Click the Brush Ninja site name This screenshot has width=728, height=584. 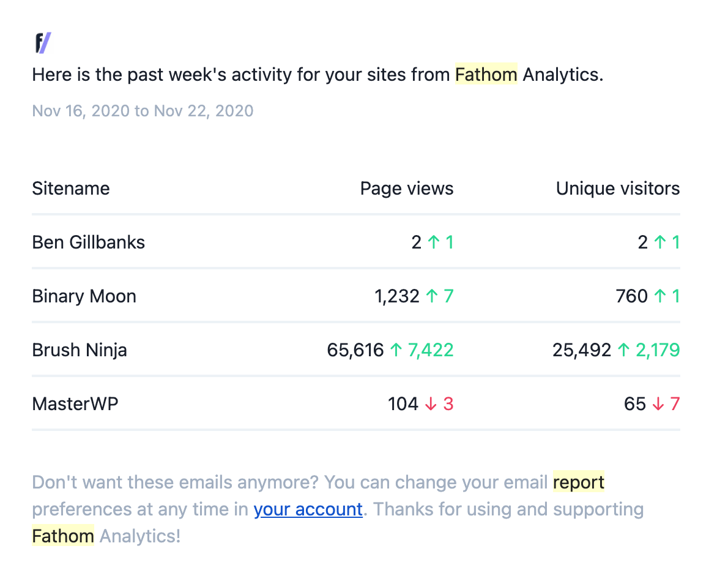(80, 350)
